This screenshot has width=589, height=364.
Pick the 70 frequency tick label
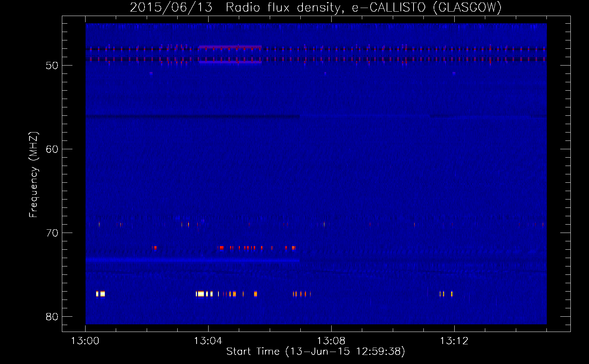click(52, 233)
